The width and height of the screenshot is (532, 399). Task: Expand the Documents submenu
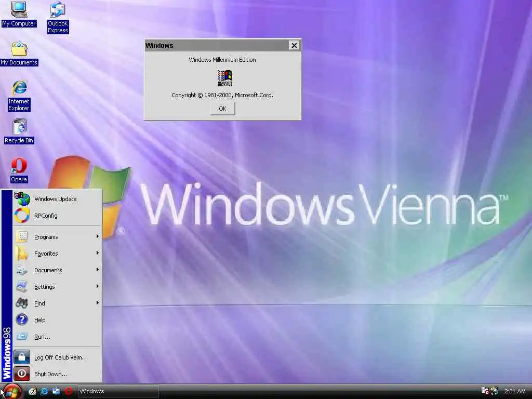click(57, 270)
